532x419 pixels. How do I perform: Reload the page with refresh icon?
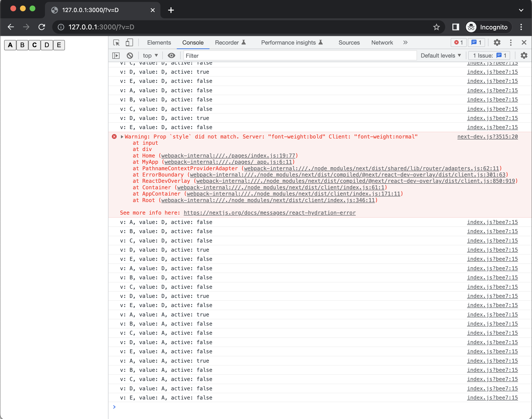(x=42, y=27)
